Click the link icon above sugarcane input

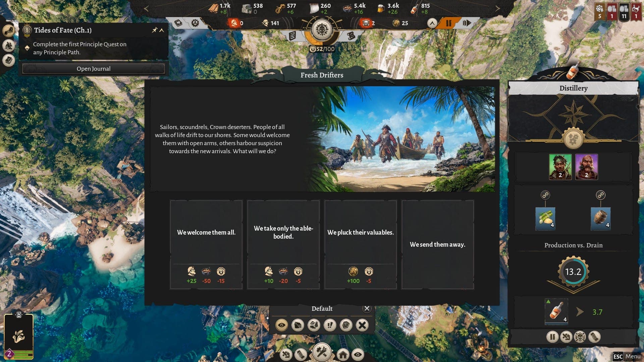point(545,195)
